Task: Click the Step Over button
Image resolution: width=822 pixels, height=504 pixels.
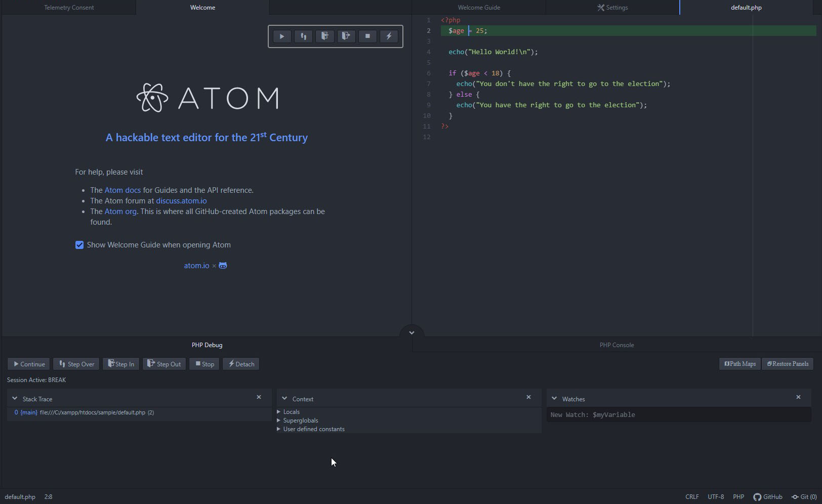Action: [76, 364]
